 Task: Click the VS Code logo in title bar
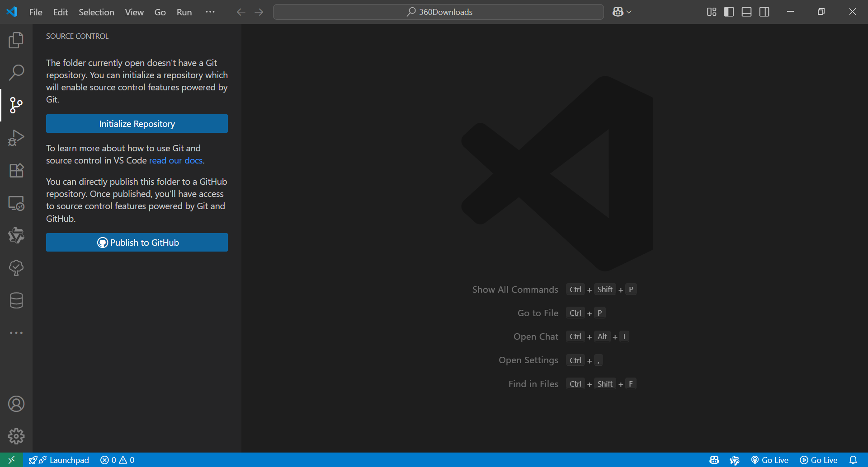click(x=12, y=12)
